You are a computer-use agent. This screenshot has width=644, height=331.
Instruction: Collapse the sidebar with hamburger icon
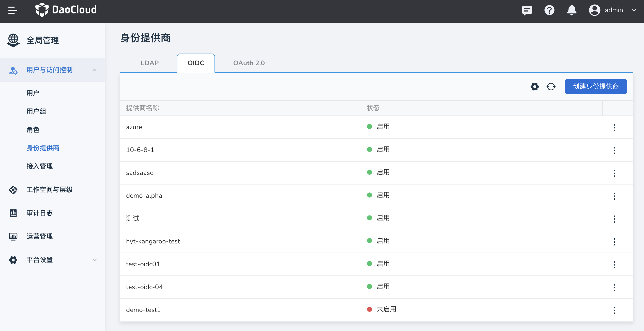(12, 10)
